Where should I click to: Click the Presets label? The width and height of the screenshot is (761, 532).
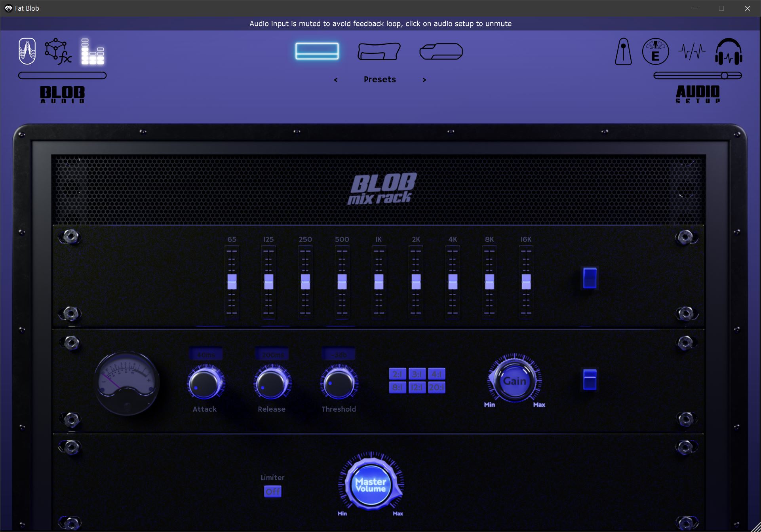[379, 79]
